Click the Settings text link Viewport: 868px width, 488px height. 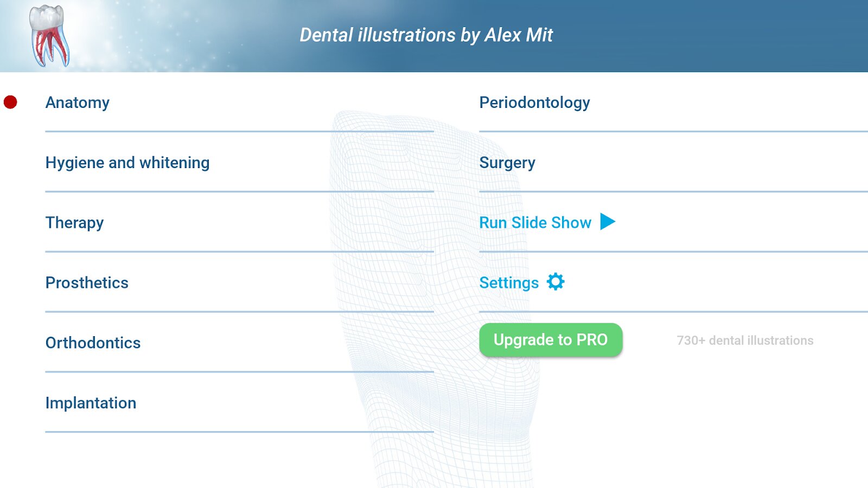(509, 282)
